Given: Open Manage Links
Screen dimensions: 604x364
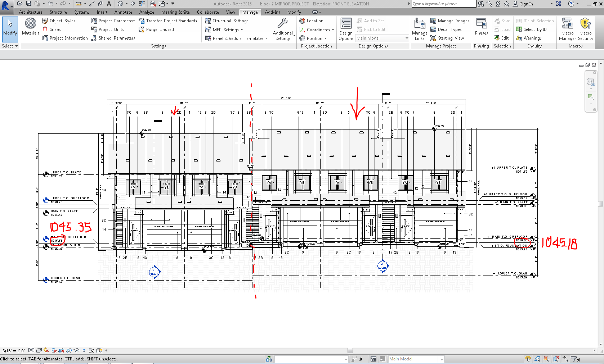Looking at the screenshot, I should pyautogui.click(x=420, y=29).
